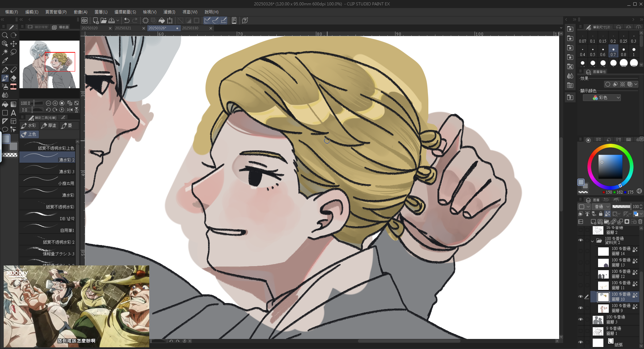The width and height of the screenshot is (644, 349).
Task: Adjust layer opacity slider
Action: coord(622,207)
